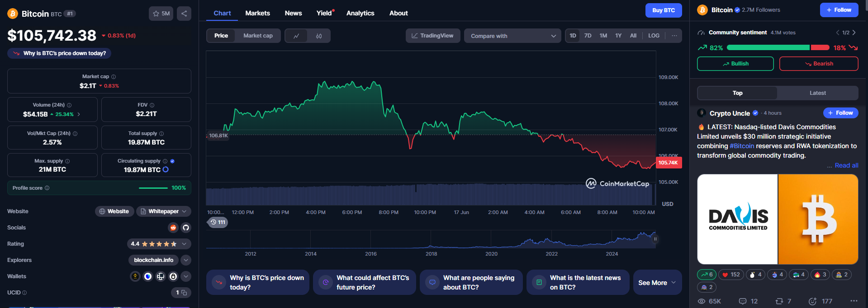Open the Chart tab

pyautogui.click(x=222, y=13)
